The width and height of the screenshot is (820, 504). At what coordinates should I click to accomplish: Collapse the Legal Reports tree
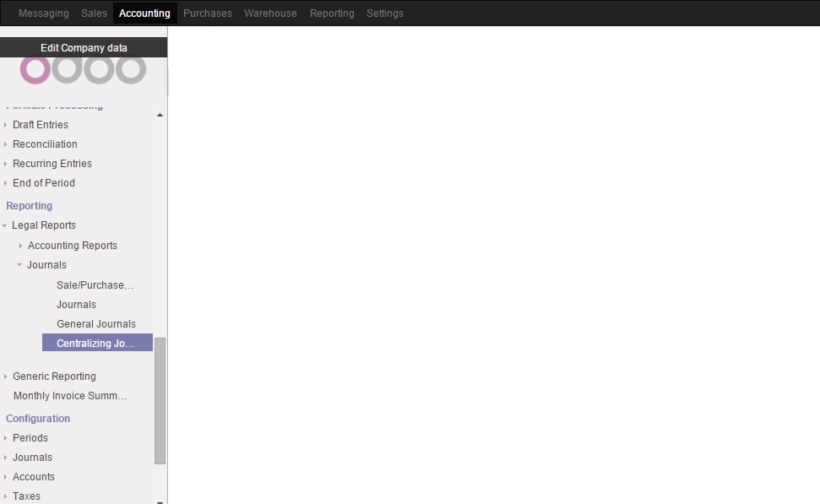coord(5,225)
